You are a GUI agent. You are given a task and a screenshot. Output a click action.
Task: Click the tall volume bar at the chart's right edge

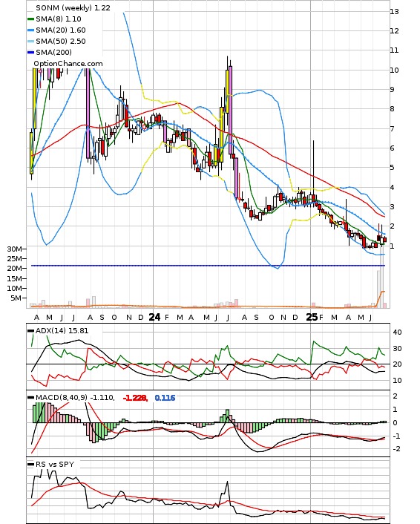coord(381,275)
